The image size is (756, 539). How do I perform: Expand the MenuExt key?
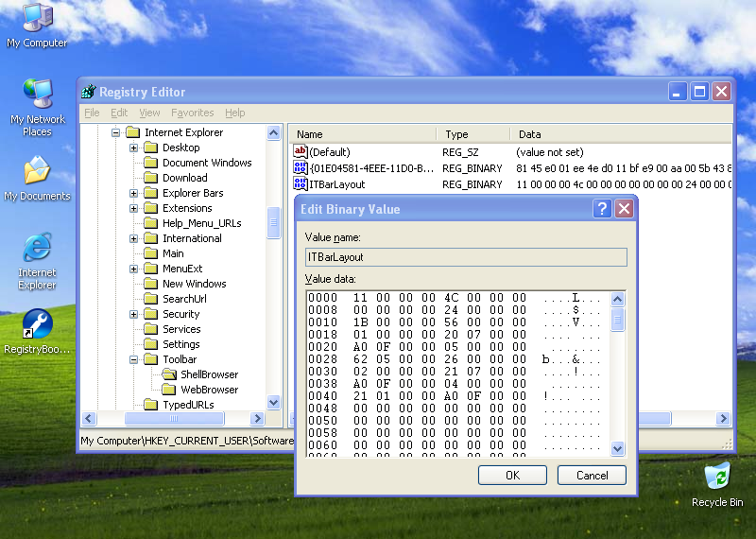pyautogui.click(x=133, y=269)
